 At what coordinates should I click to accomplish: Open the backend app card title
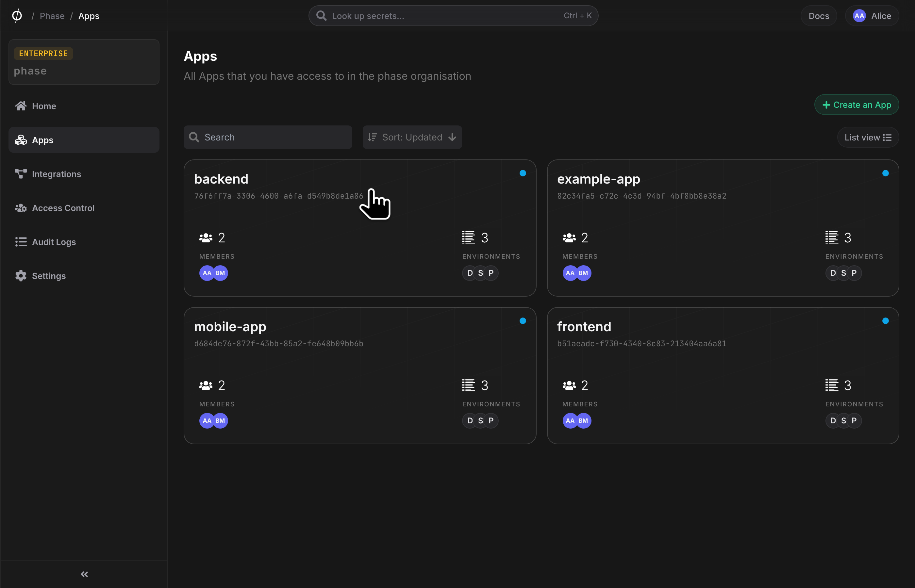point(221,179)
